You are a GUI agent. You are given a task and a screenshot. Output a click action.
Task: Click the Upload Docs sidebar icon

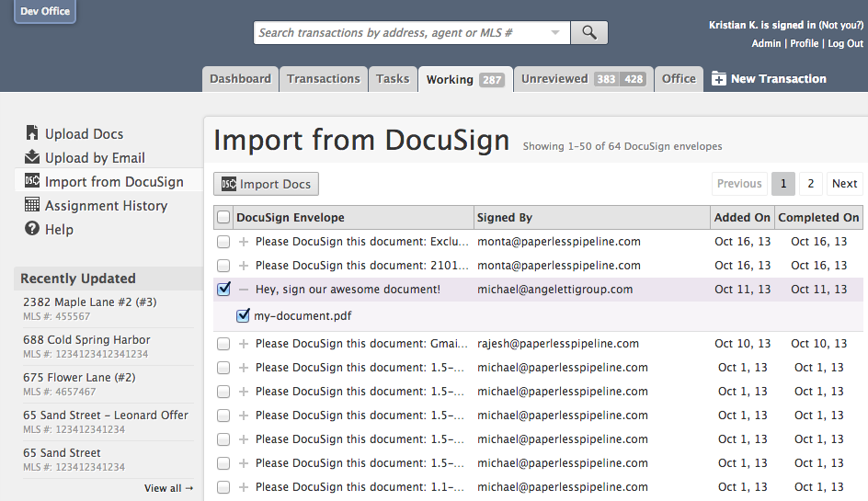coord(32,133)
